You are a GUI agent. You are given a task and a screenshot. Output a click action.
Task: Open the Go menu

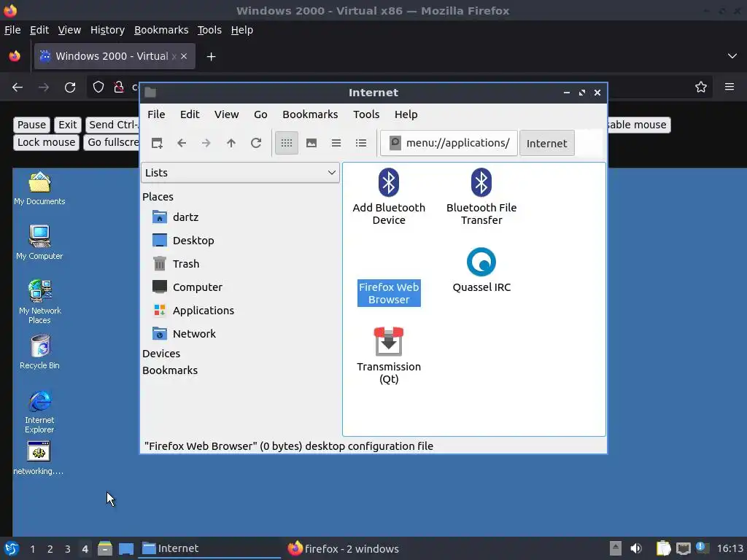(260, 114)
